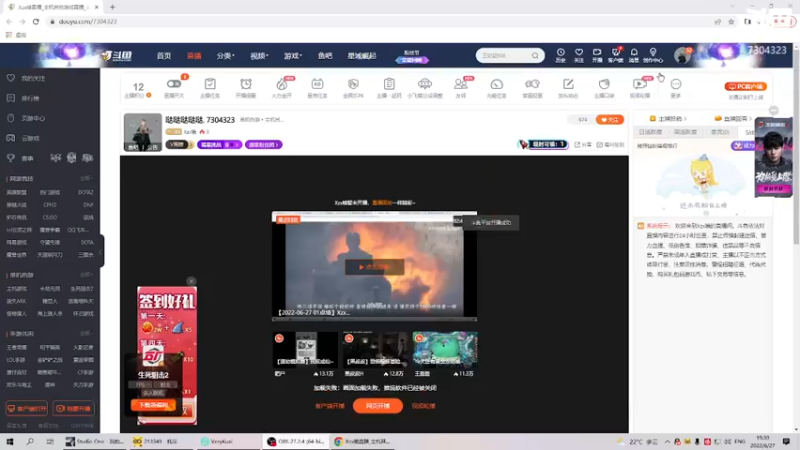This screenshot has height=450, width=800.
Task: Open the More ellipsis icon in toolbar
Action: click(x=676, y=84)
